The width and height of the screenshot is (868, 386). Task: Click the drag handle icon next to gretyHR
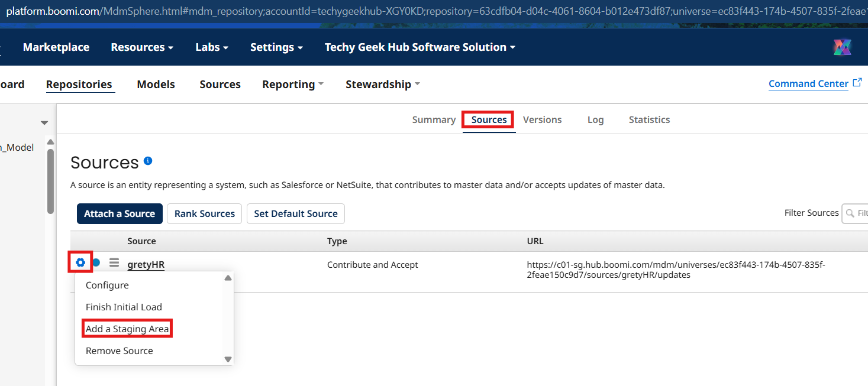click(x=114, y=262)
